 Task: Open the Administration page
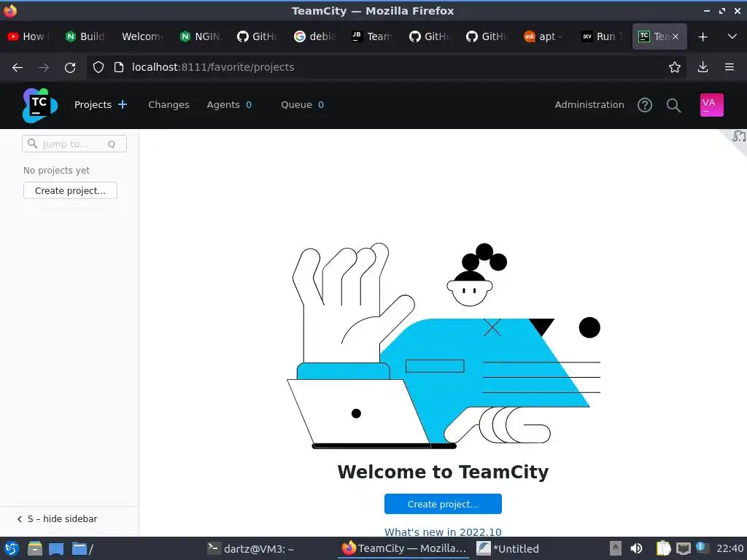589,105
